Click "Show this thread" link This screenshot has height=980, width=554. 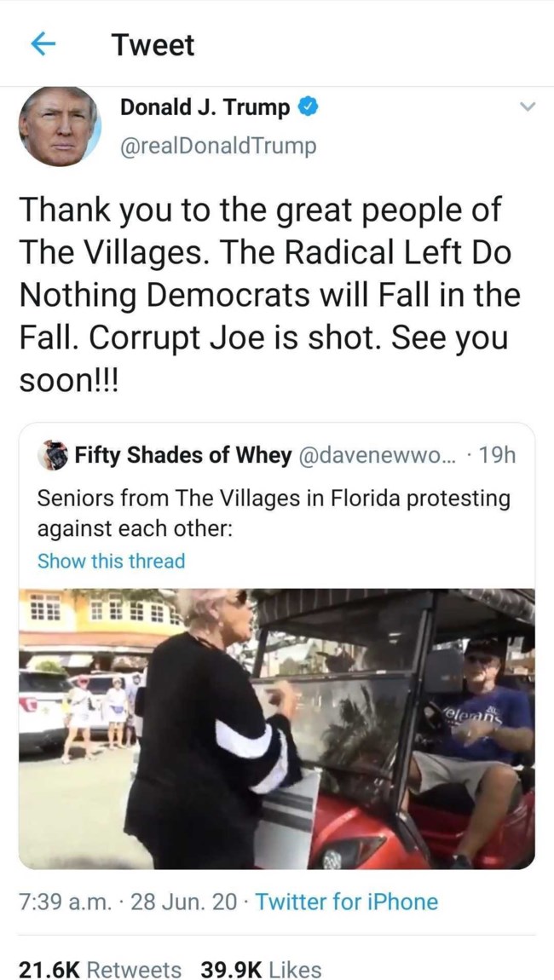(111, 561)
